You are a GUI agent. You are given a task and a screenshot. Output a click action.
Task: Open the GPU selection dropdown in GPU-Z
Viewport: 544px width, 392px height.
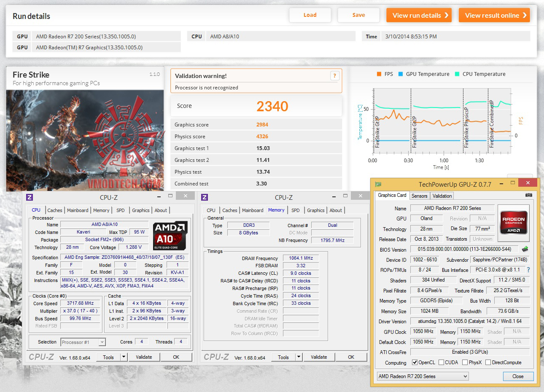pos(423,376)
